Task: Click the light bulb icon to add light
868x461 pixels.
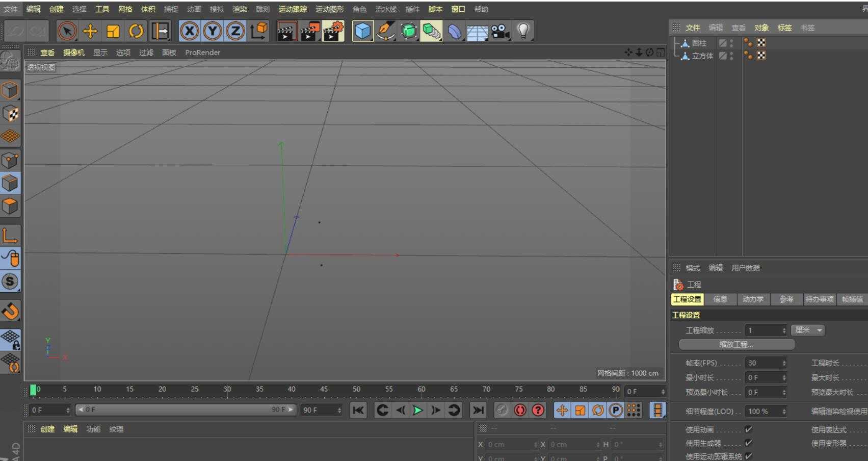Action: 523,32
